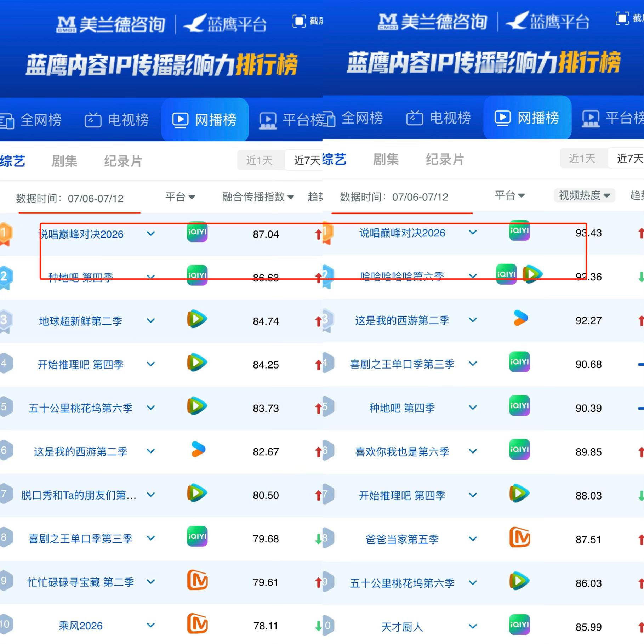Image resolution: width=644 pixels, height=644 pixels.
Task: Click Youku icon for 这是我的西游第二季 in right panel
Action: (x=520, y=318)
